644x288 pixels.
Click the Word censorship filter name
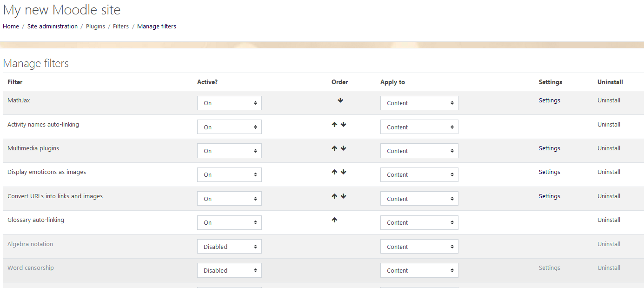pos(31,268)
